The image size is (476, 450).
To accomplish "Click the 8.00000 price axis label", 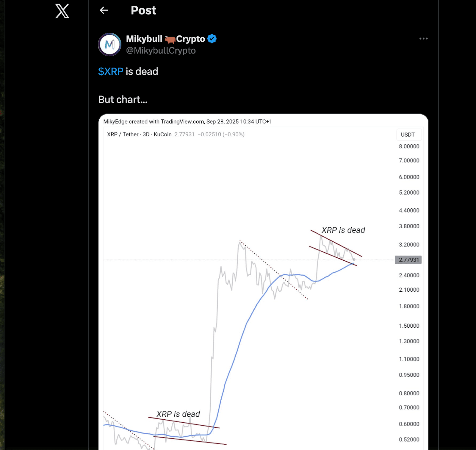I will pos(409,146).
